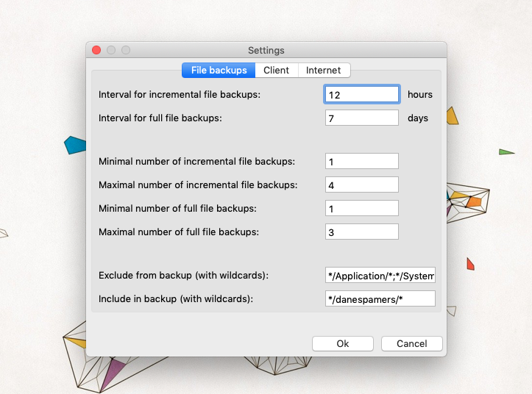Viewport: 532px width, 394px height.
Task: Click the 'Interval for incremental file backups:' label
Action: [180, 95]
